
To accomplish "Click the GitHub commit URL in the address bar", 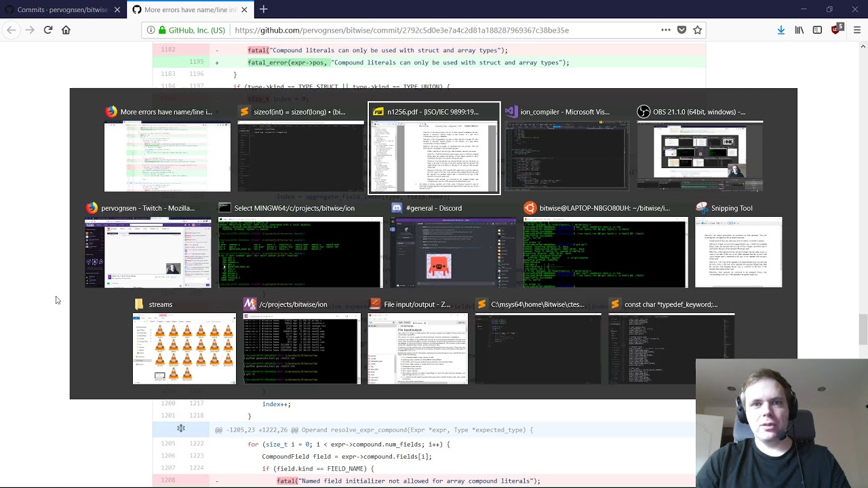I will (x=401, y=30).
